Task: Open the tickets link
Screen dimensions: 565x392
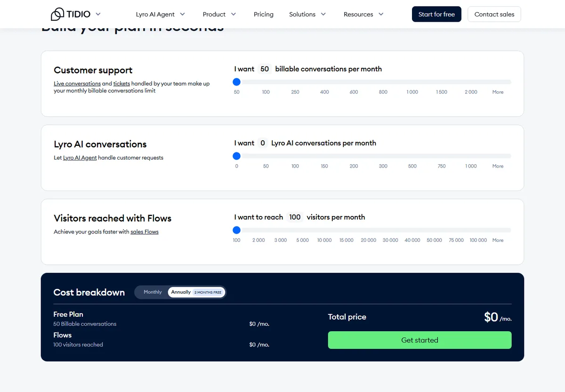Action: point(121,84)
